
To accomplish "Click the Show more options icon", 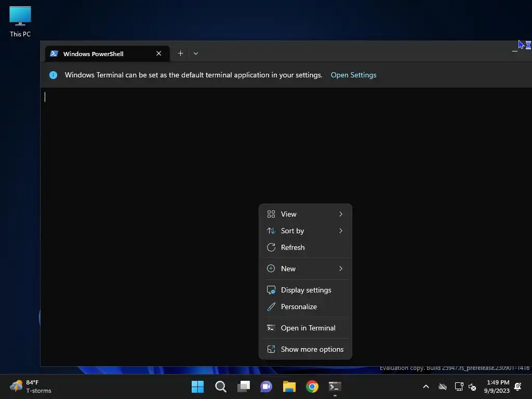I will (271, 349).
